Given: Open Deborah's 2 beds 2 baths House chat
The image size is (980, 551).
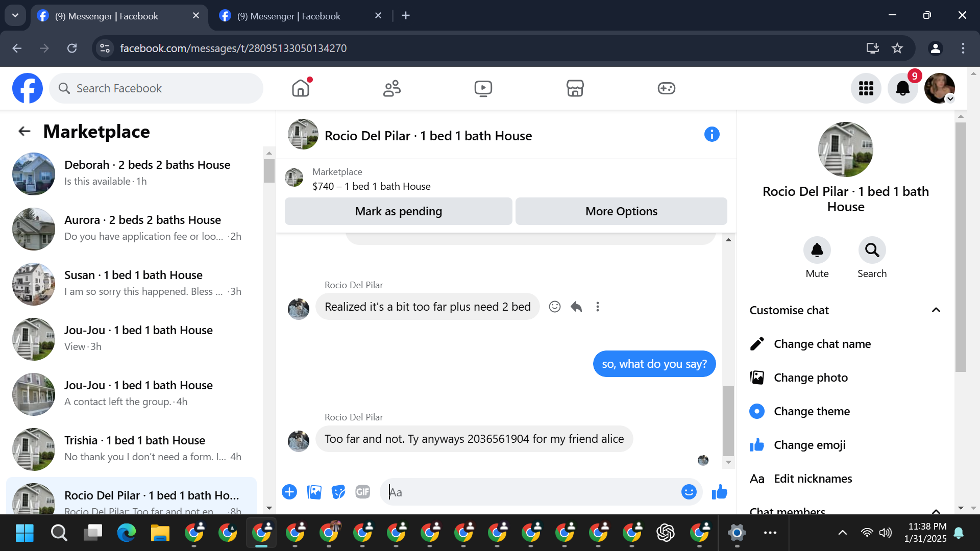Looking at the screenshot, I should coord(132,173).
